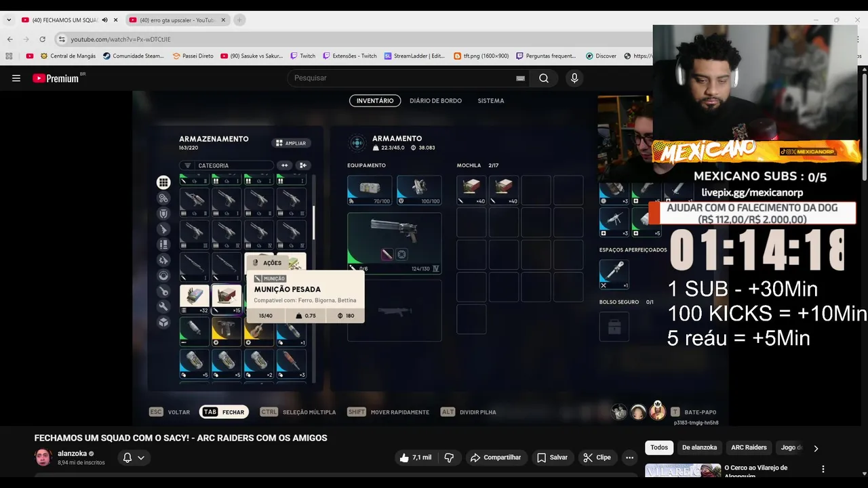868x488 pixels.
Task: Select the INVENTÁRIO game tab
Action: (x=375, y=100)
